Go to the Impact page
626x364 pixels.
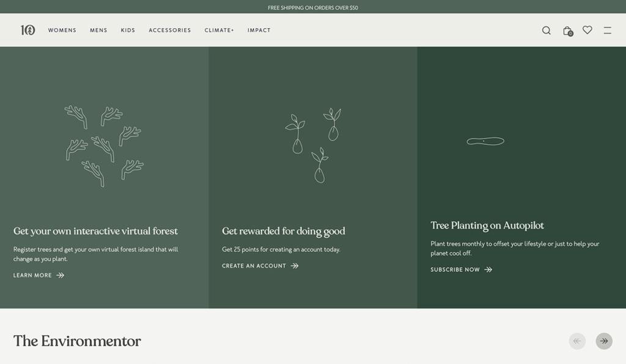coord(259,30)
